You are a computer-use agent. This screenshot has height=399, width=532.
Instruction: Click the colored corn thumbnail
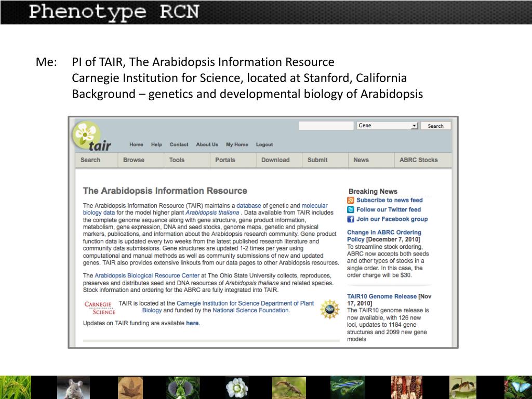point(406,388)
